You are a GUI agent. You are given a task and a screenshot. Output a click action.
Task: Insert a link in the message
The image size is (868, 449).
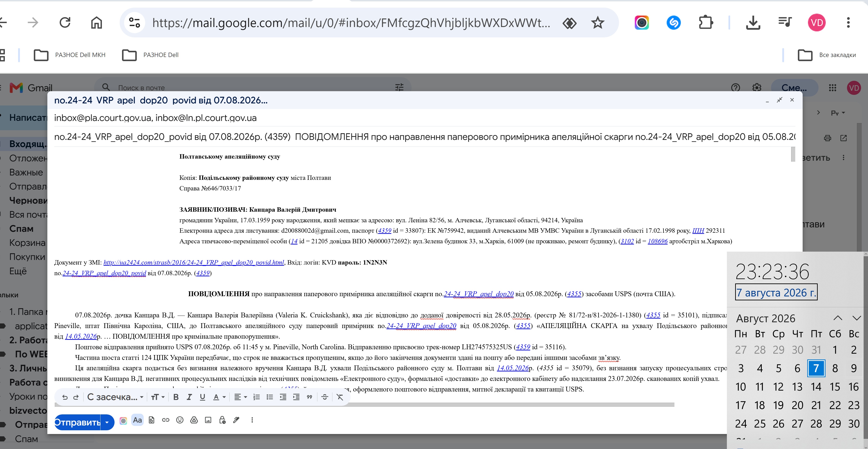coord(165,420)
